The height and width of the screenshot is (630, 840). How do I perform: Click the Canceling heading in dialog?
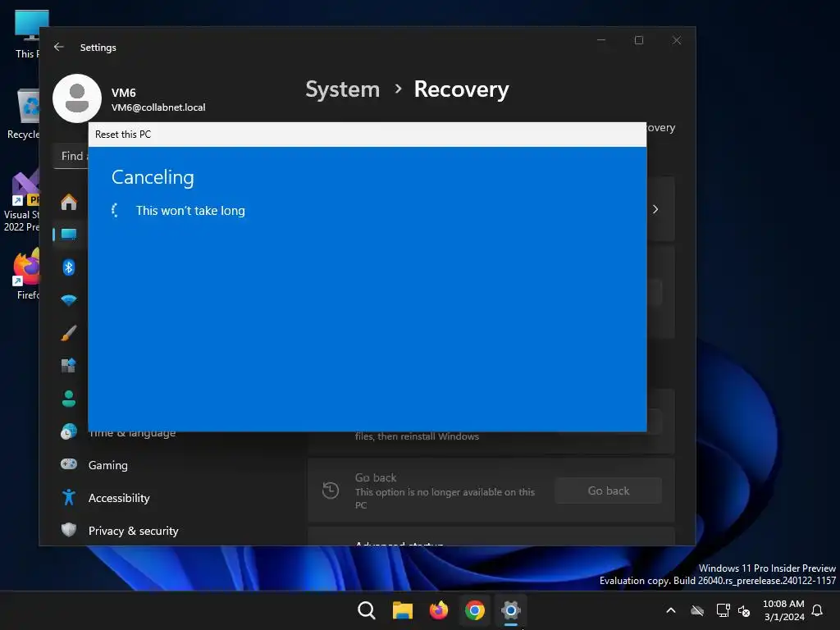(153, 177)
